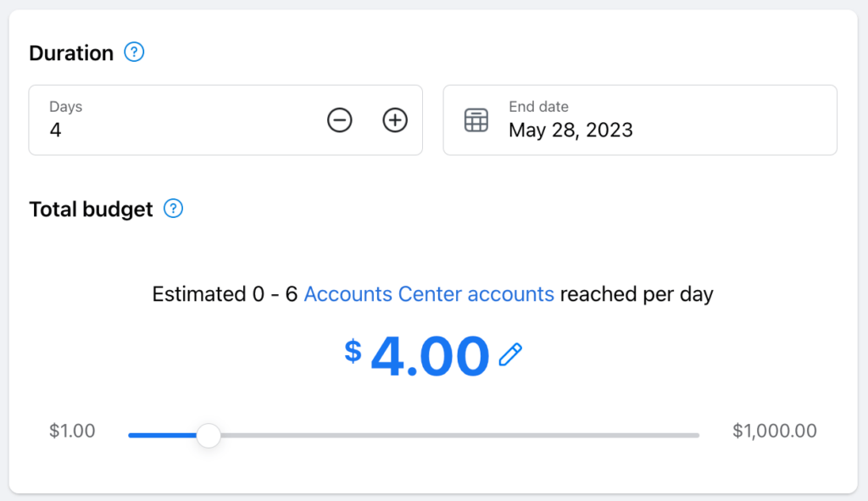Decrease days with the minus button

click(340, 120)
